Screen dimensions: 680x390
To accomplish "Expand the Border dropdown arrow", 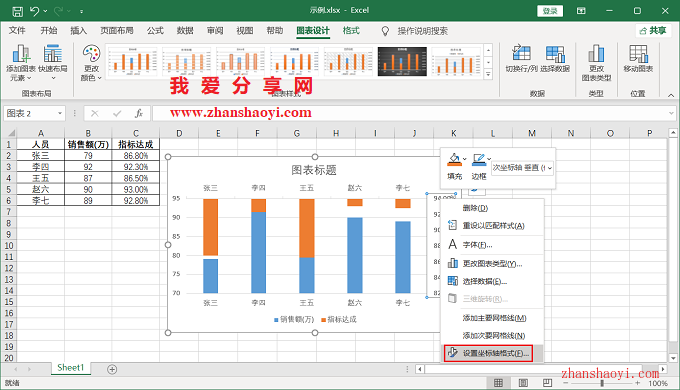I will tap(489, 159).
